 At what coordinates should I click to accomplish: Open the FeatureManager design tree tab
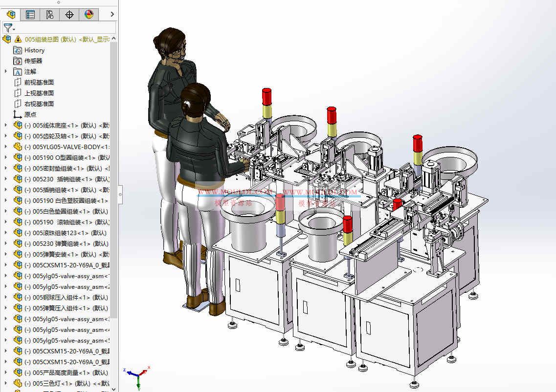point(11,15)
